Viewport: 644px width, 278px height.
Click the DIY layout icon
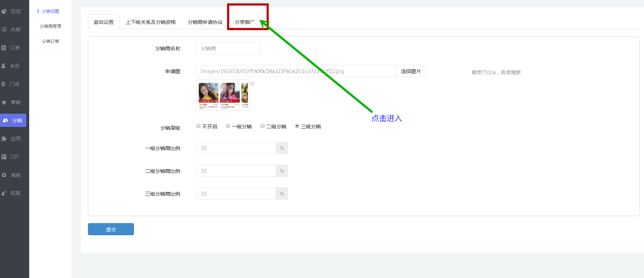point(4,157)
